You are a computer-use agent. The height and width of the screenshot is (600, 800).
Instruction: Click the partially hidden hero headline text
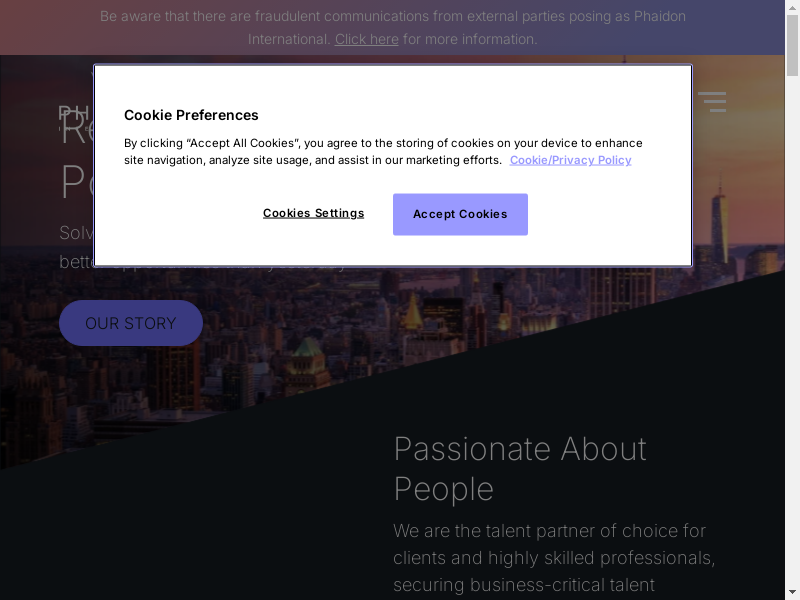(76, 180)
